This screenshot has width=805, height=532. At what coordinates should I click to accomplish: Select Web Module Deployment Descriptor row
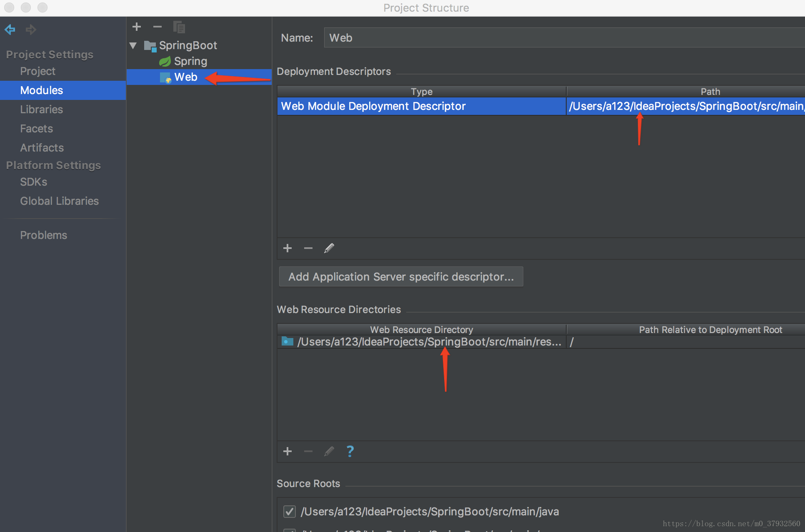(x=422, y=106)
